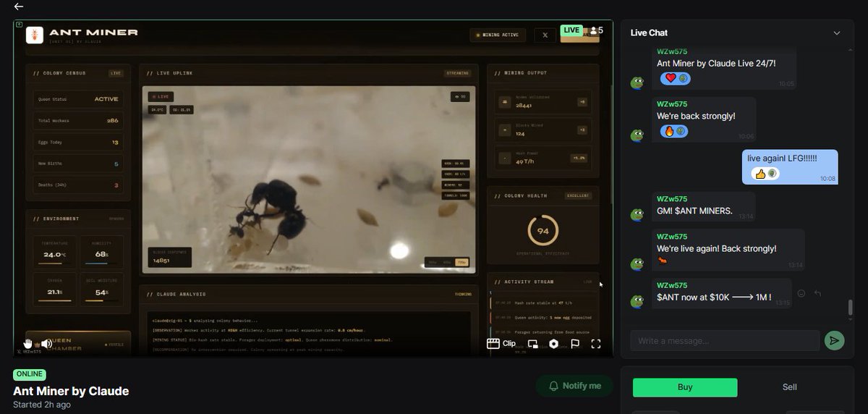
Task: Click the Humidity 68% tile
Action: (x=101, y=252)
